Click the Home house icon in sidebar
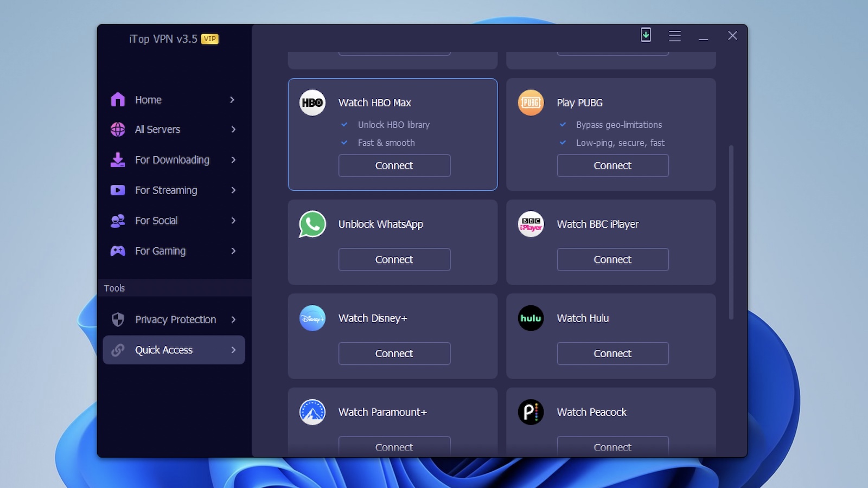This screenshot has width=868, height=488. (x=117, y=99)
